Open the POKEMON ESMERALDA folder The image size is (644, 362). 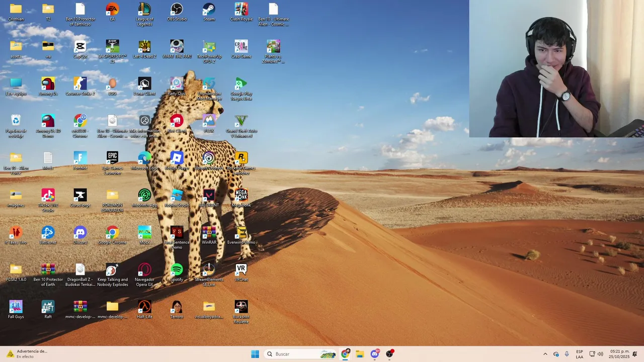pos(112,200)
